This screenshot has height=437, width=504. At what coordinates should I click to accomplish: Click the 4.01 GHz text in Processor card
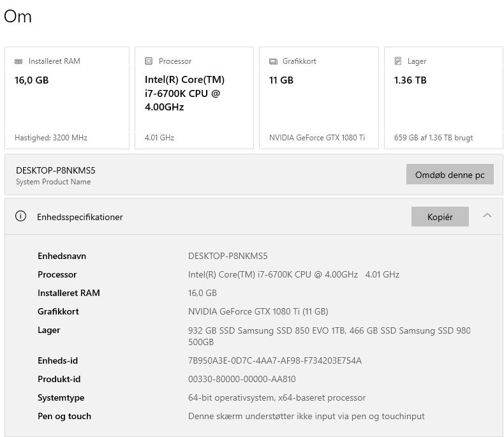(159, 138)
